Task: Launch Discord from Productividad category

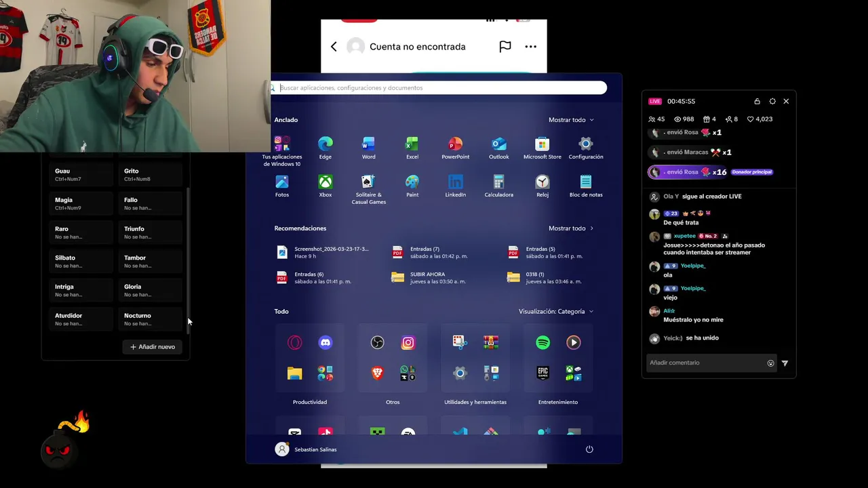Action: pos(325,343)
